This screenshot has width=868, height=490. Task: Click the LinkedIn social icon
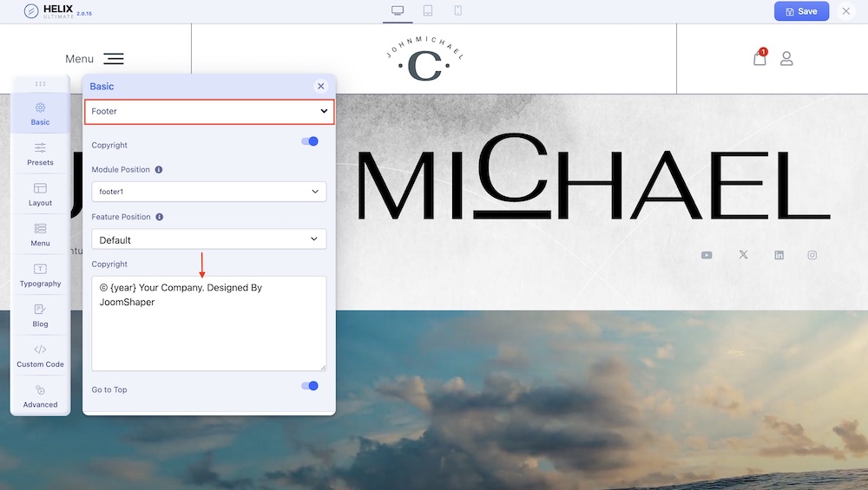779,255
